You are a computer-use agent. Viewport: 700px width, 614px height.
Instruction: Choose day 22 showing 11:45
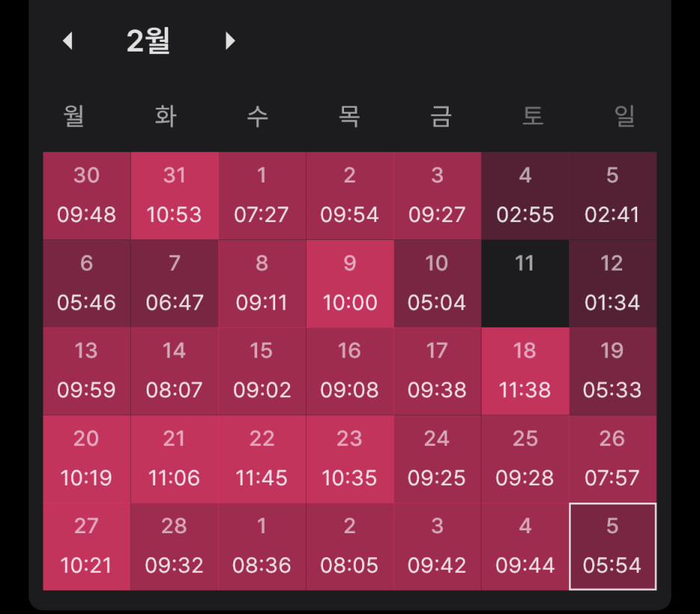pyautogui.click(x=262, y=458)
